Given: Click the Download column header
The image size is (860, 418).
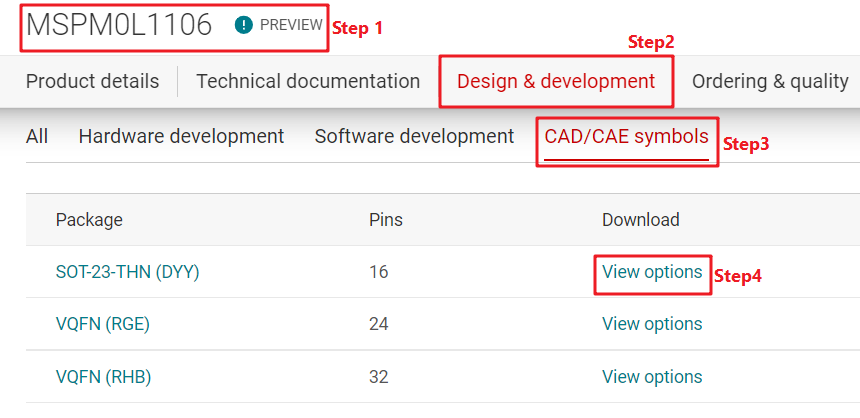Looking at the screenshot, I should [x=640, y=220].
